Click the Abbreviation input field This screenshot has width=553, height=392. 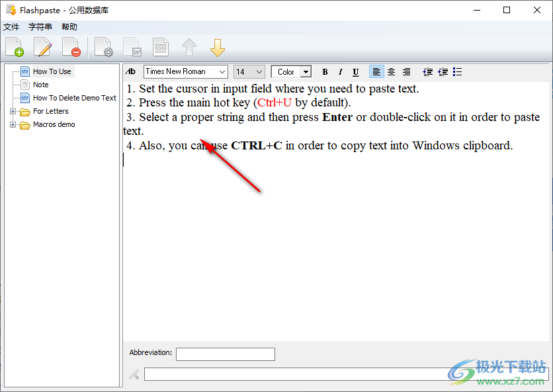tap(226, 354)
